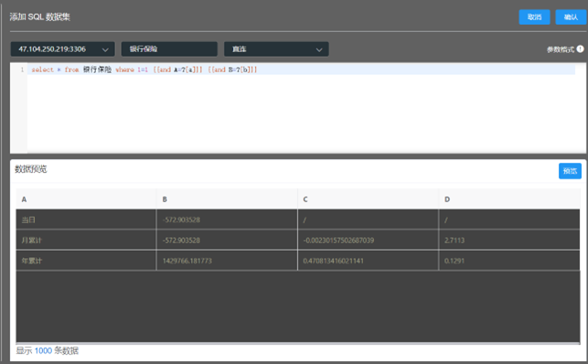Click the 添加 SQL 数据集 title
Image resolution: width=588 pixels, height=364 pixels.
point(39,16)
